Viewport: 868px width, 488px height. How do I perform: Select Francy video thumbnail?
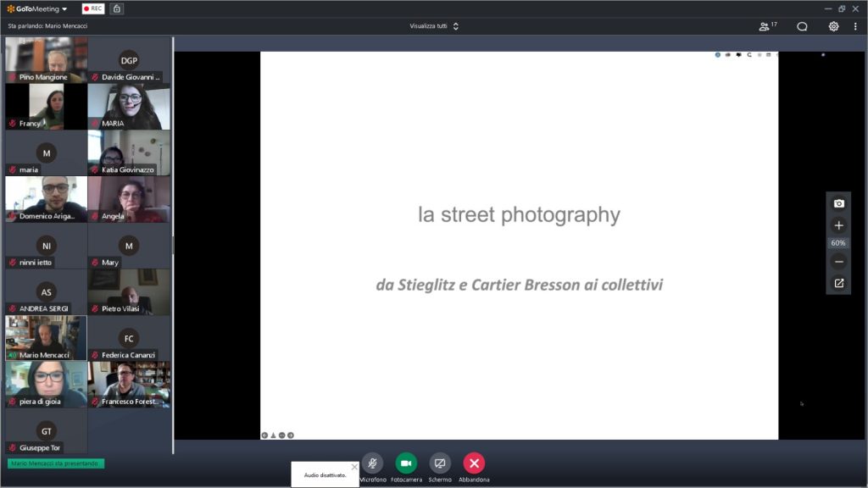[46, 106]
